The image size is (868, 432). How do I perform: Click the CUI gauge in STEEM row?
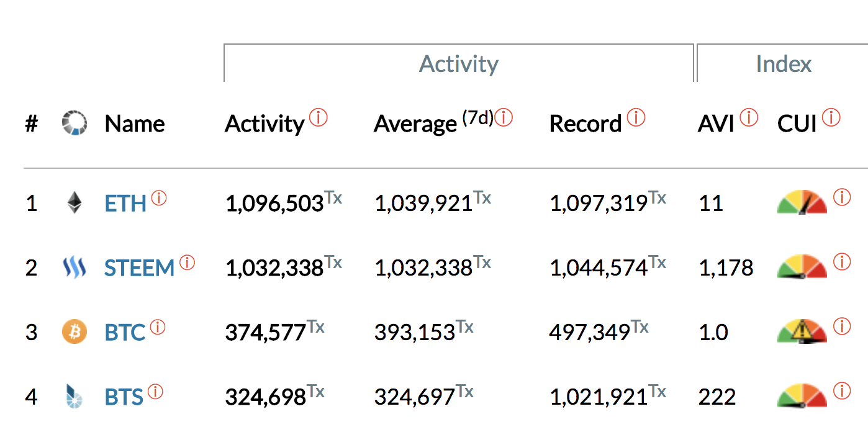point(802,267)
